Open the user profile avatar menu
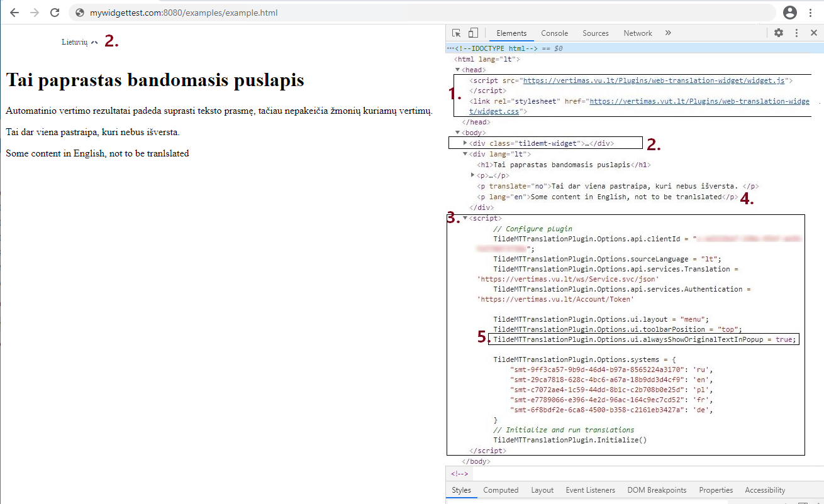The image size is (824, 504). click(x=790, y=13)
